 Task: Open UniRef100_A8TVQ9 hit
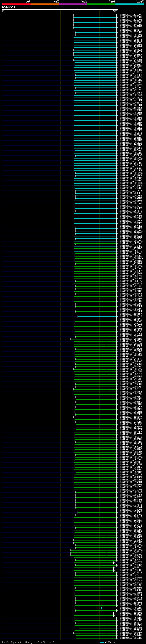tap(131, 80)
